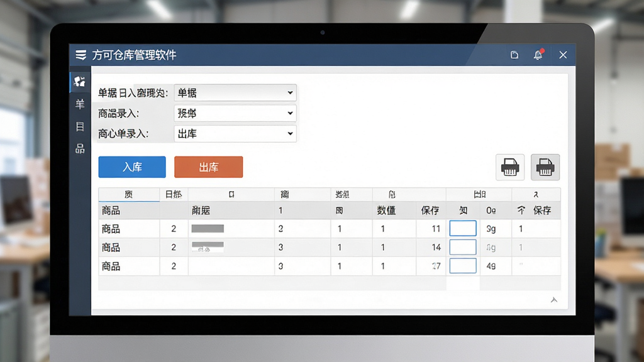Click the "数值" column header
This screenshot has width=644, height=362.
[x=387, y=211]
